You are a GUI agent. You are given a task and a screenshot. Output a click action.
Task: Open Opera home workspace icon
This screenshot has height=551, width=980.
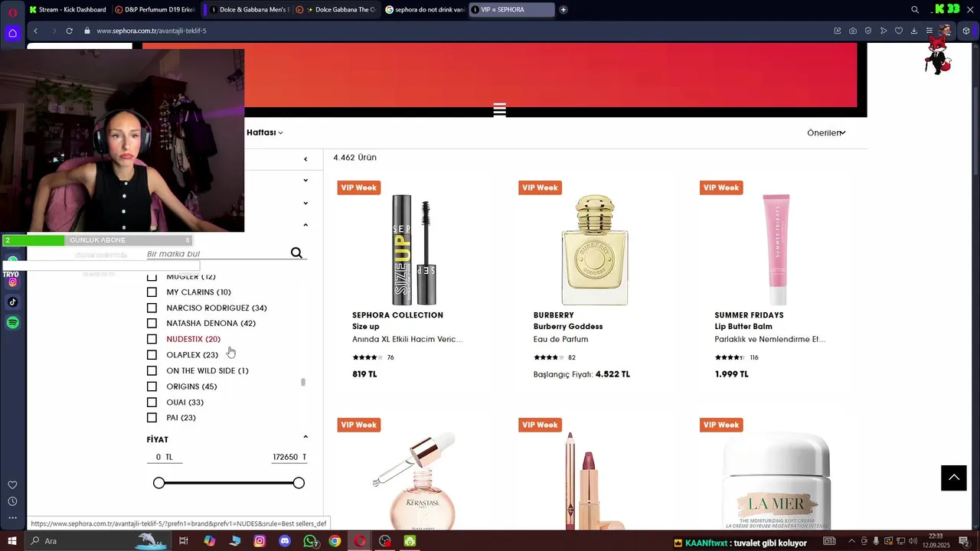click(12, 33)
